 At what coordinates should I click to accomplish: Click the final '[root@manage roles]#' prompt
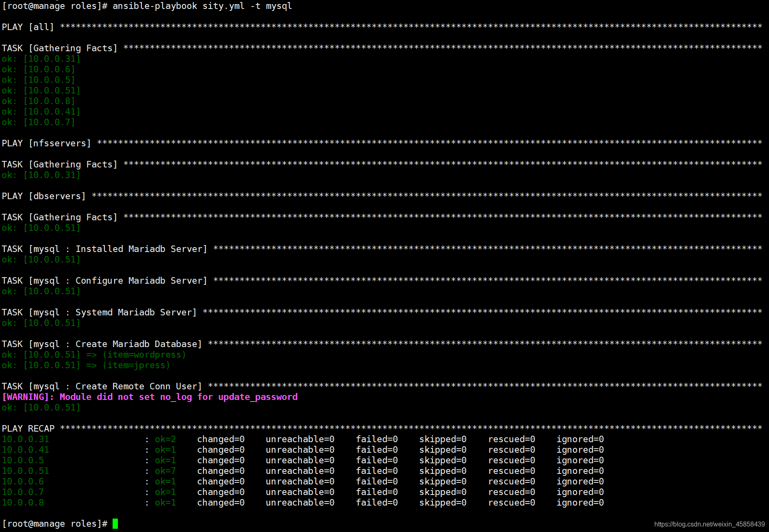(54, 523)
